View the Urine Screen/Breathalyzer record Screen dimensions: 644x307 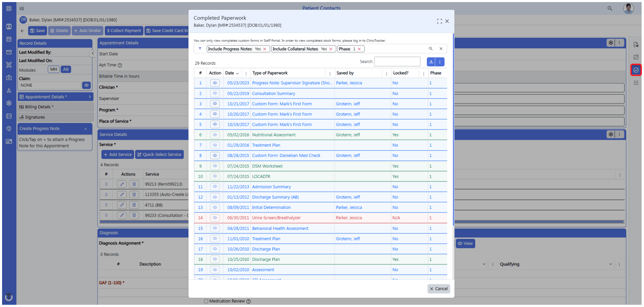pos(215,218)
